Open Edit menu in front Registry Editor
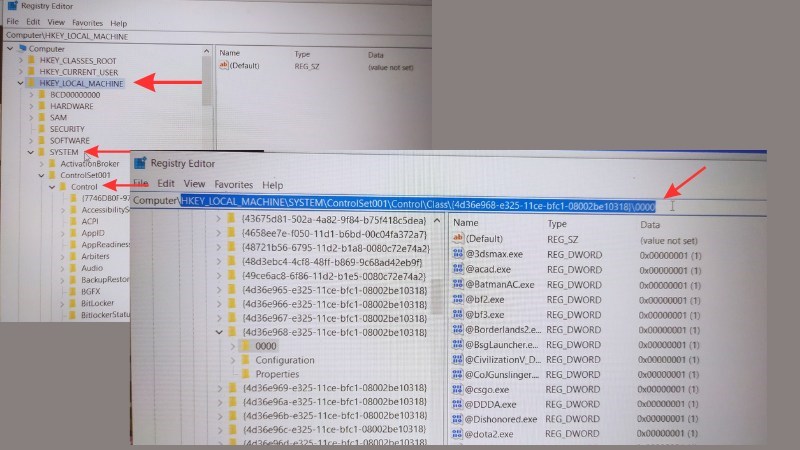 coord(166,184)
